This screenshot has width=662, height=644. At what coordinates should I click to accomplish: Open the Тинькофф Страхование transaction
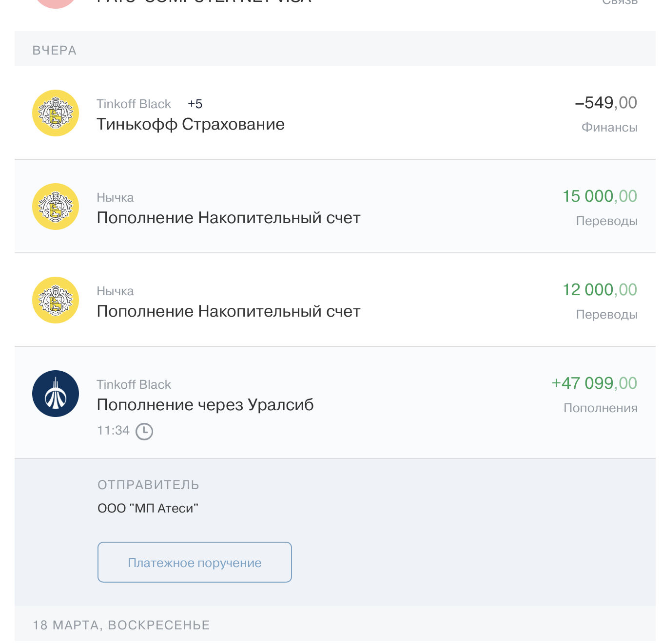[190, 124]
